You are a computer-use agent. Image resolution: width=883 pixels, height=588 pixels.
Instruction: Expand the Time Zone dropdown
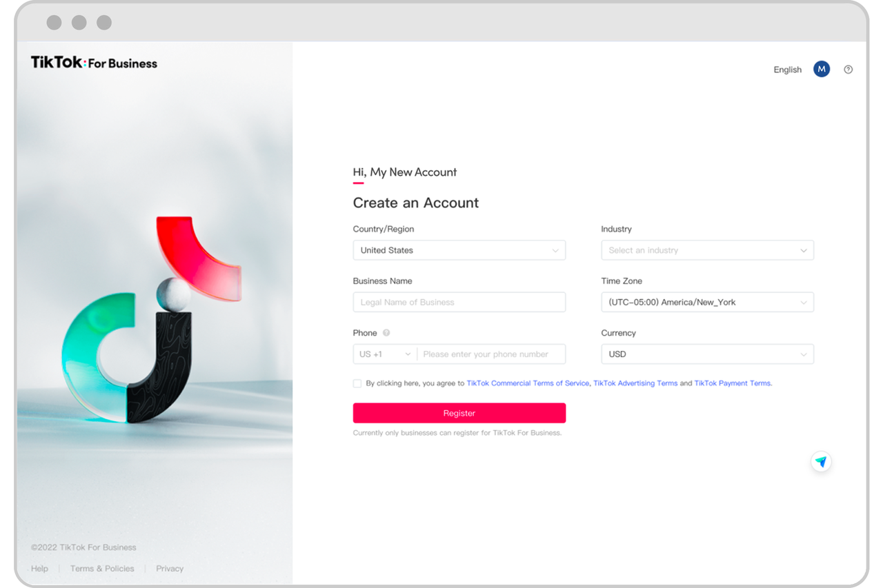pyautogui.click(x=707, y=302)
